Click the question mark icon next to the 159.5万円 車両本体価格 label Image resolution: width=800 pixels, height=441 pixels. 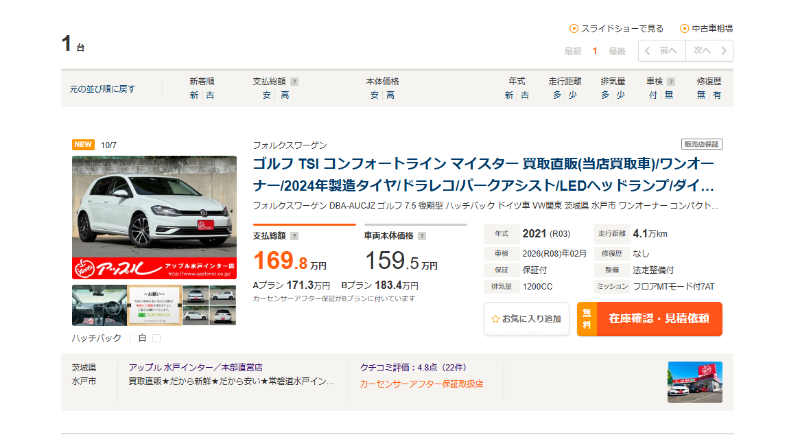(x=421, y=236)
